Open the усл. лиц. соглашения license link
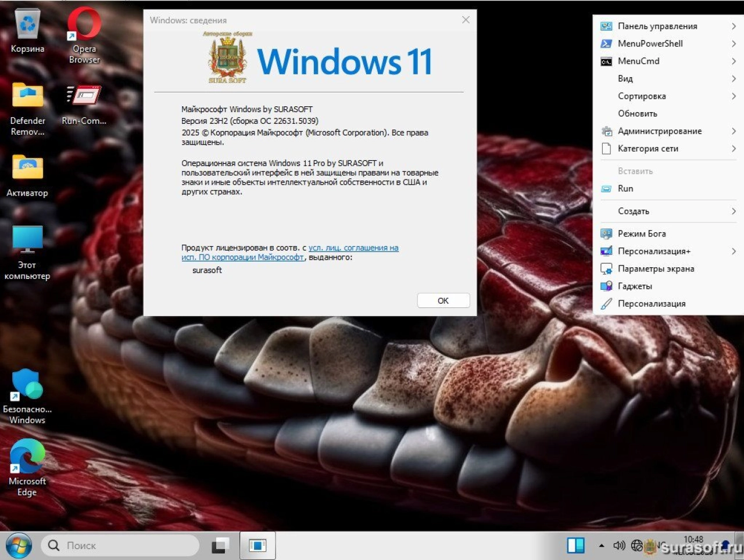Viewport: 744px width, 560px height. (353, 247)
